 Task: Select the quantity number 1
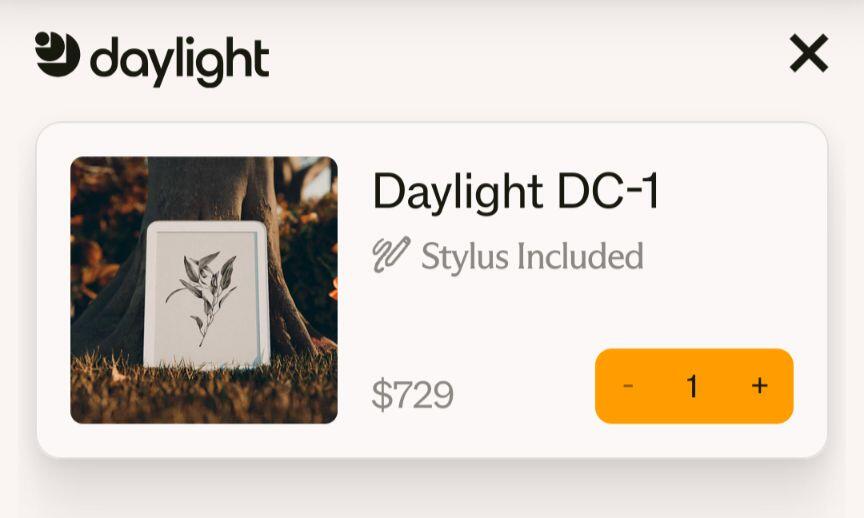(693, 386)
